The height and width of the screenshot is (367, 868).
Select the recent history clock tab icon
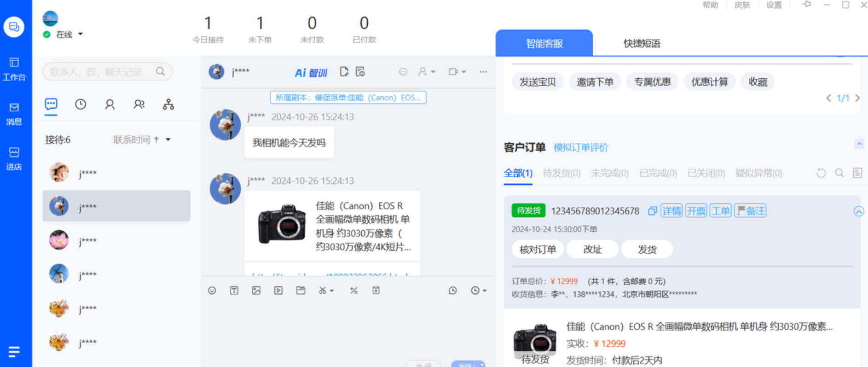coord(81,104)
